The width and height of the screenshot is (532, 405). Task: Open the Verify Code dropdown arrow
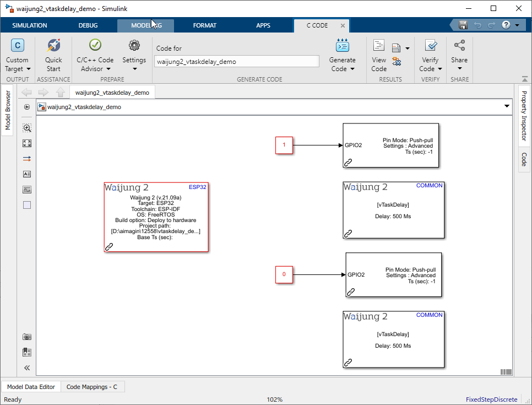(x=439, y=69)
